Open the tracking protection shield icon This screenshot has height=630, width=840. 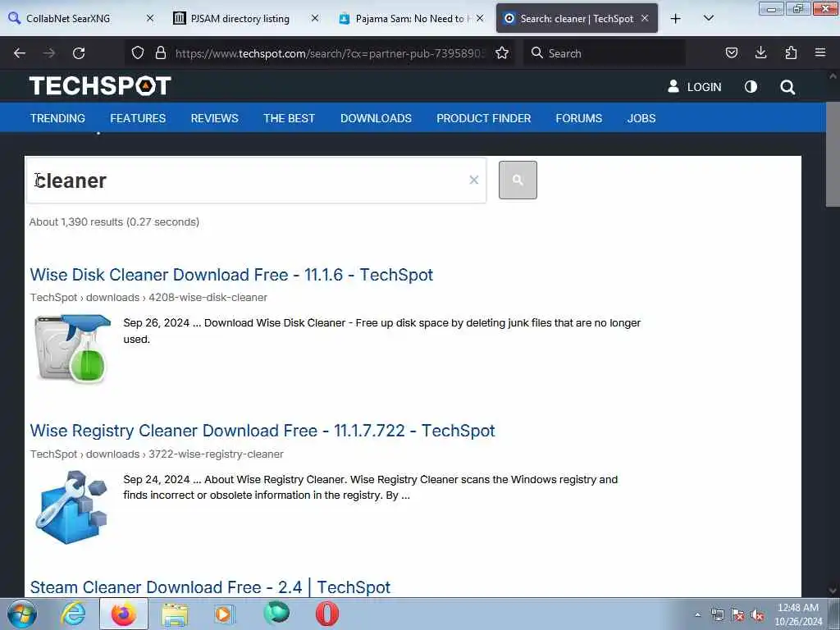tap(138, 53)
